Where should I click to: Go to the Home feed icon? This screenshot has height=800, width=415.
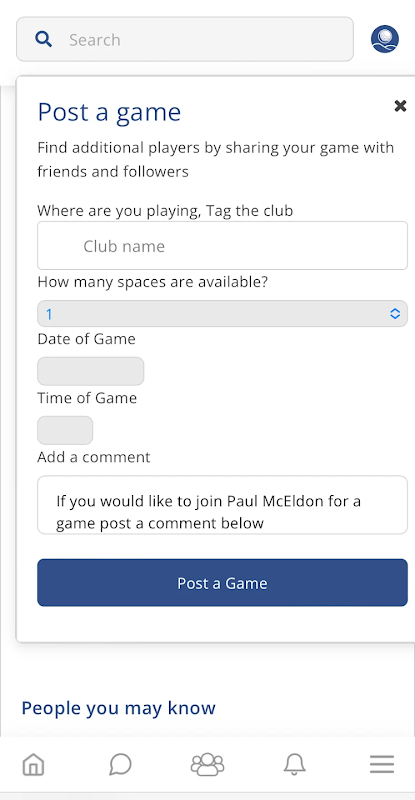click(x=34, y=764)
